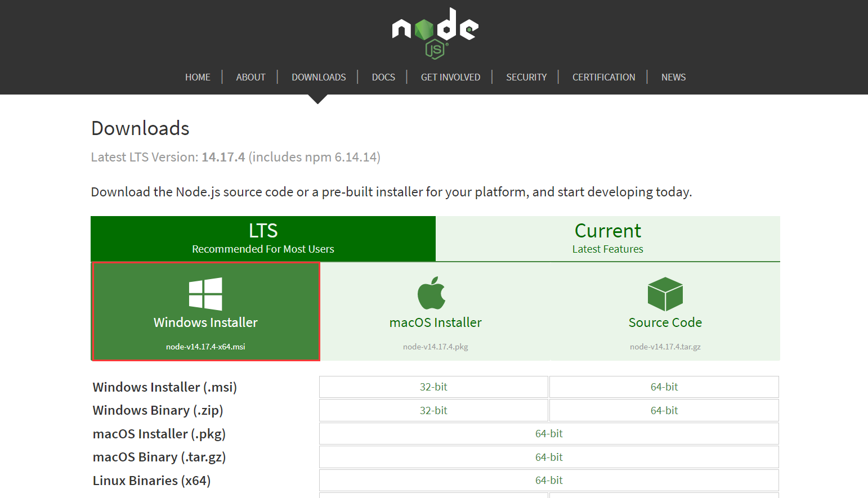Viewport: 868px width, 498px height.
Task: Click the Download the Node.js source code sentence
Action: pyautogui.click(x=391, y=192)
